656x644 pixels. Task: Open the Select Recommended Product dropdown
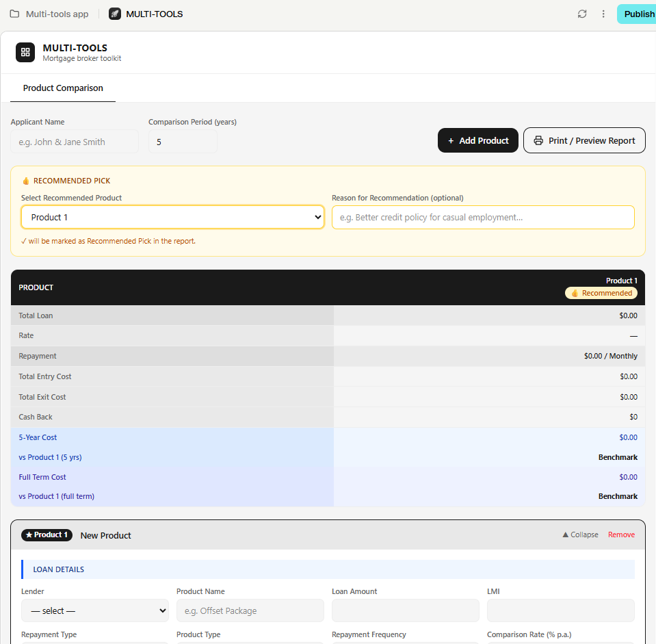pos(173,217)
